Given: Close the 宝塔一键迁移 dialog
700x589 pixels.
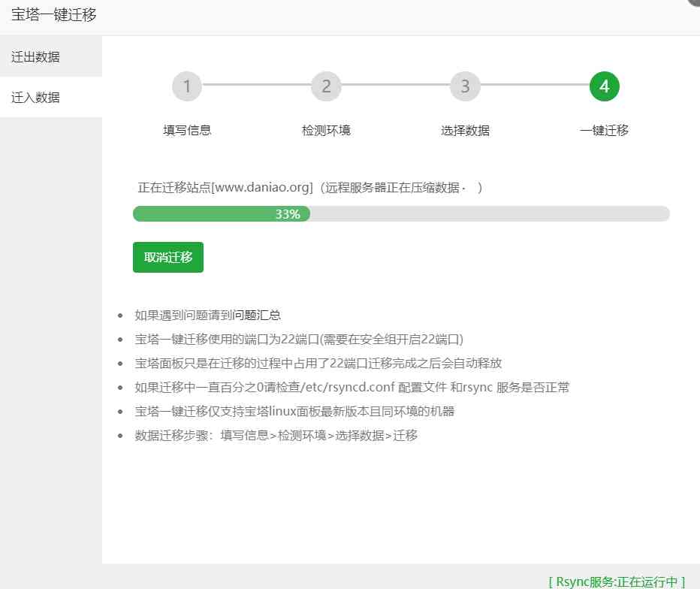Looking at the screenshot, I should click(695, 2).
